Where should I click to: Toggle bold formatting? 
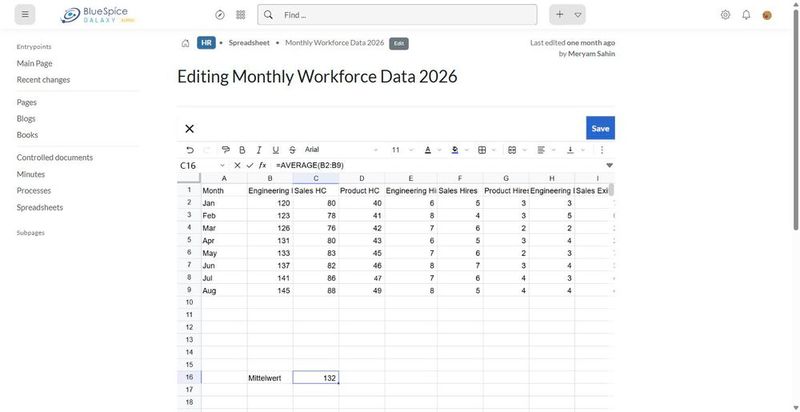point(242,150)
